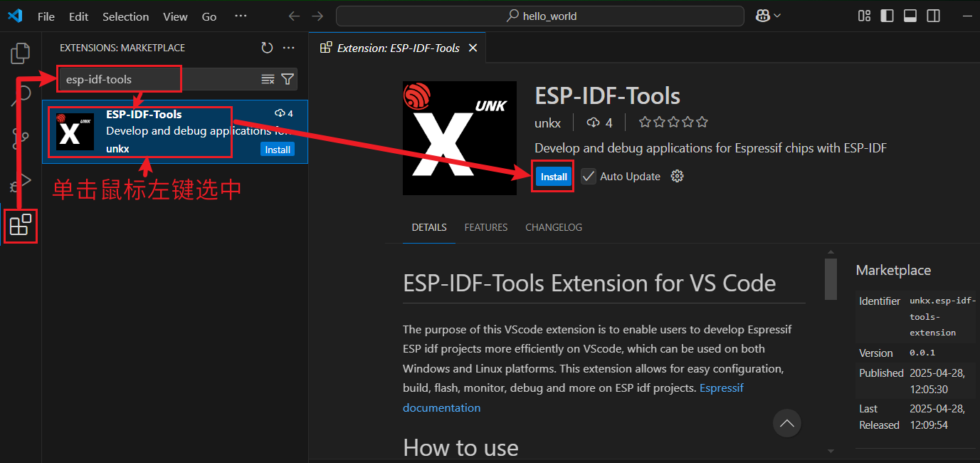Toggle the Auto Update checkbox
This screenshot has height=463, width=980.
pyautogui.click(x=588, y=176)
